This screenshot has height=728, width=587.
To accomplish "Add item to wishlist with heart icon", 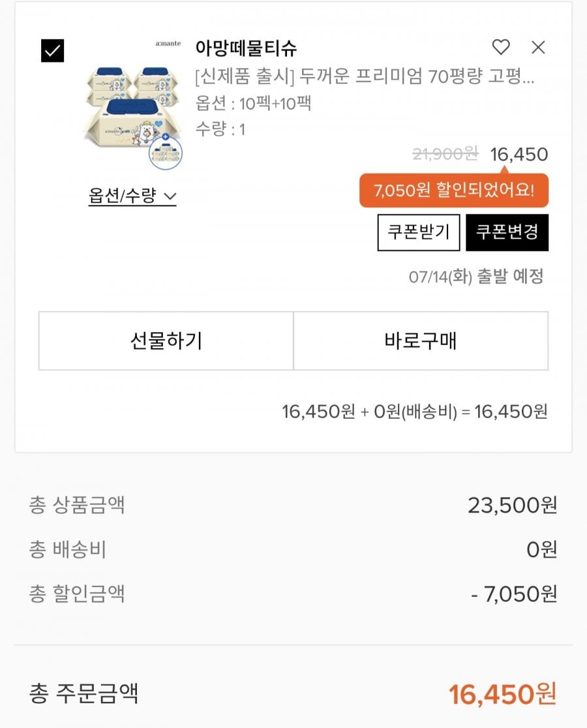I will click(501, 47).
